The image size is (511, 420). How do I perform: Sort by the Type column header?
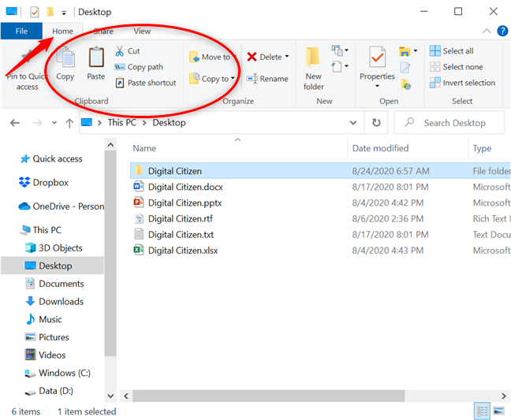482,148
